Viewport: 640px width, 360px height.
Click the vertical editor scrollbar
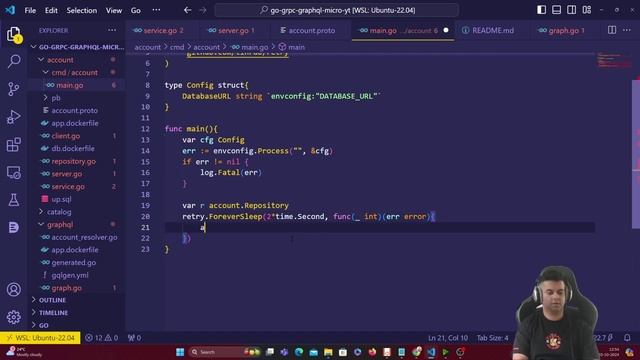click(636, 154)
